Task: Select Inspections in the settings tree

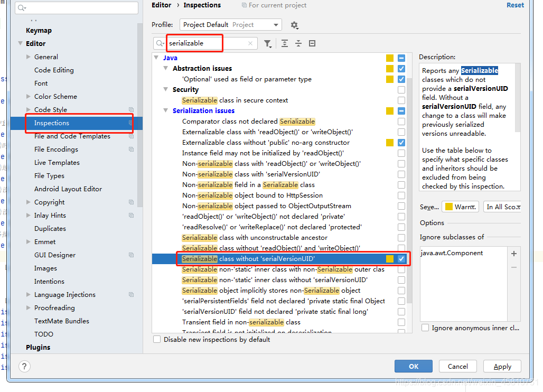Action: point(52,123)
